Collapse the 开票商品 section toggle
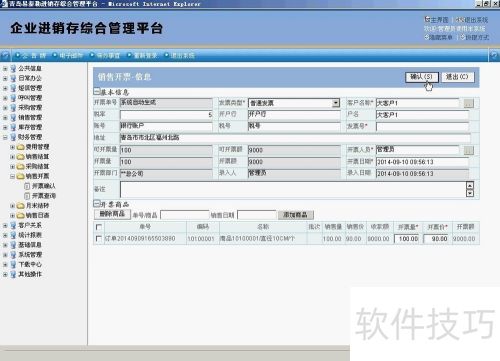Image resolution: width=500 pixels, height=361 pixels. click(97, 203)
